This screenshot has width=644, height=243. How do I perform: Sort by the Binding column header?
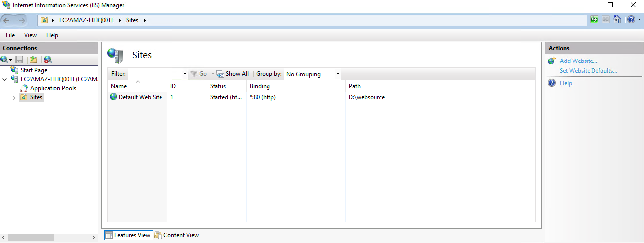(296, 86)
